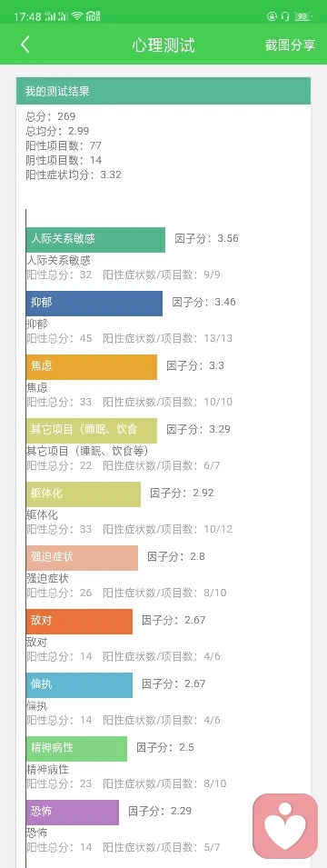Select the green 人际关系敏感 bar
The width and height of the screenshot is (327, 868).
tap(95, 240)
